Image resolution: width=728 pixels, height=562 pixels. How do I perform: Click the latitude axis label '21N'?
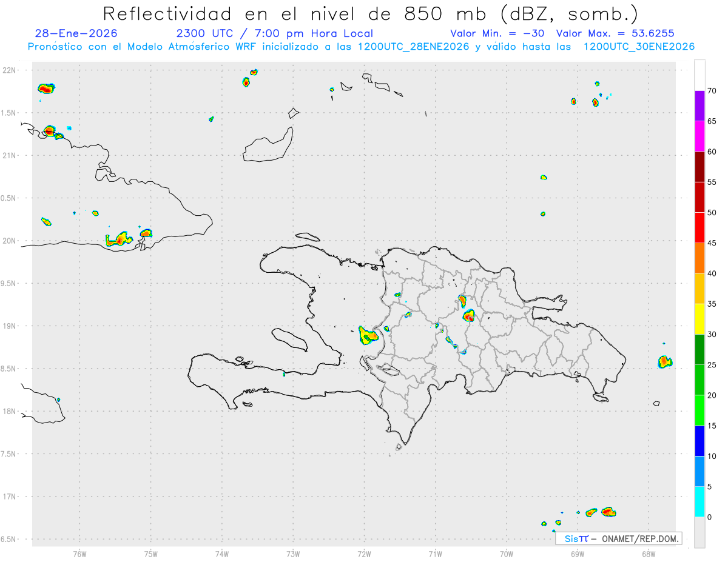click(x=10, y=156)
